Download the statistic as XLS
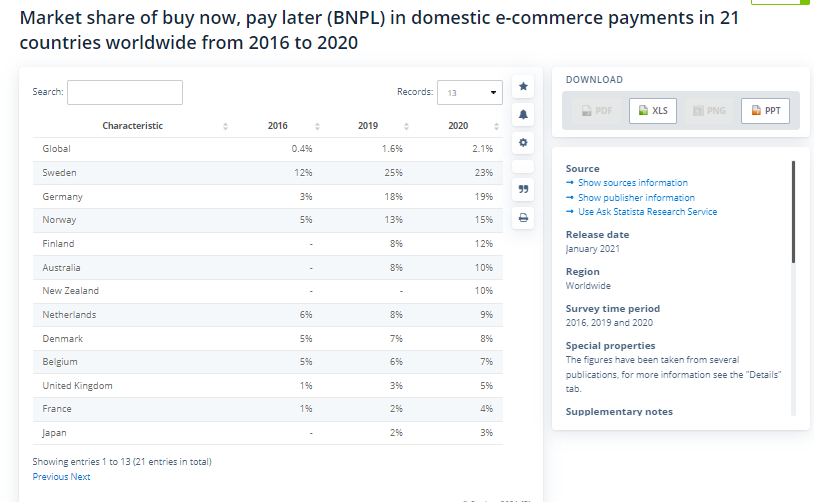 (x=652, y=111)
